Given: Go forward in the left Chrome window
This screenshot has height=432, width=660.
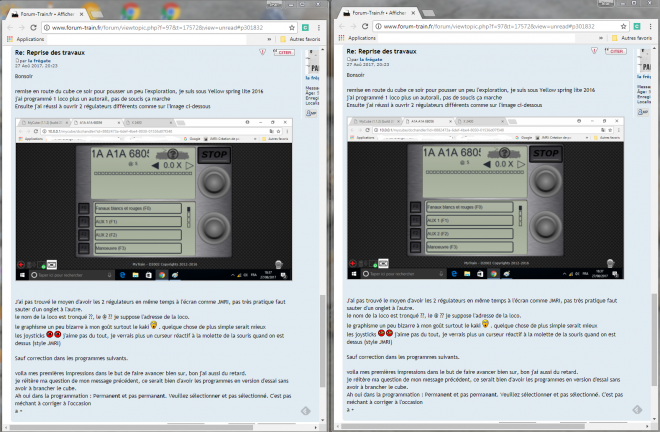Looking at the screenshot, I should tap(21, 28).
